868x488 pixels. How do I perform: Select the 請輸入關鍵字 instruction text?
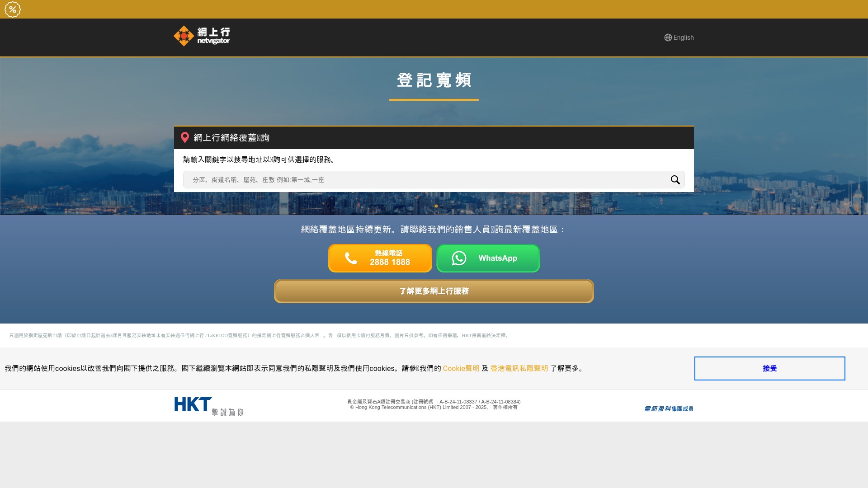click(x=261, y=160)
